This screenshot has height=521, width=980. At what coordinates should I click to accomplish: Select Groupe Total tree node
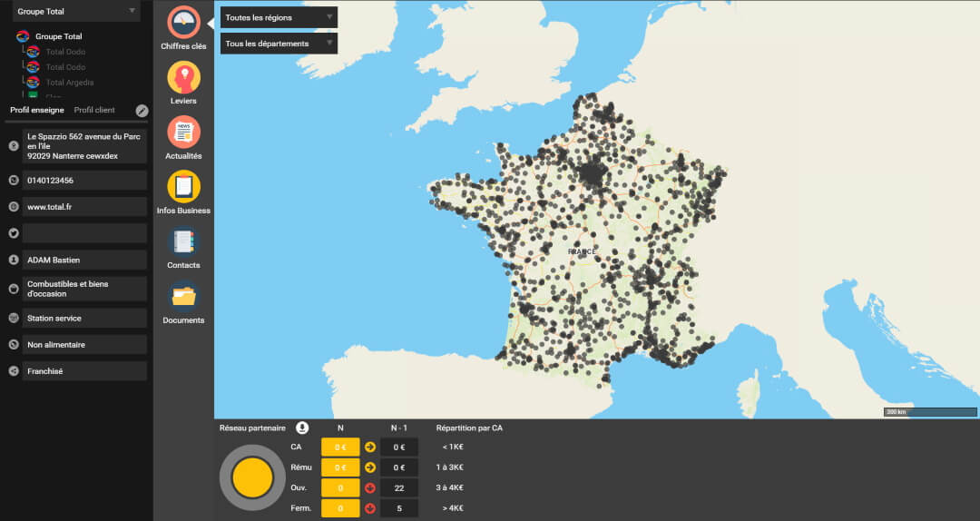point(58,36)
